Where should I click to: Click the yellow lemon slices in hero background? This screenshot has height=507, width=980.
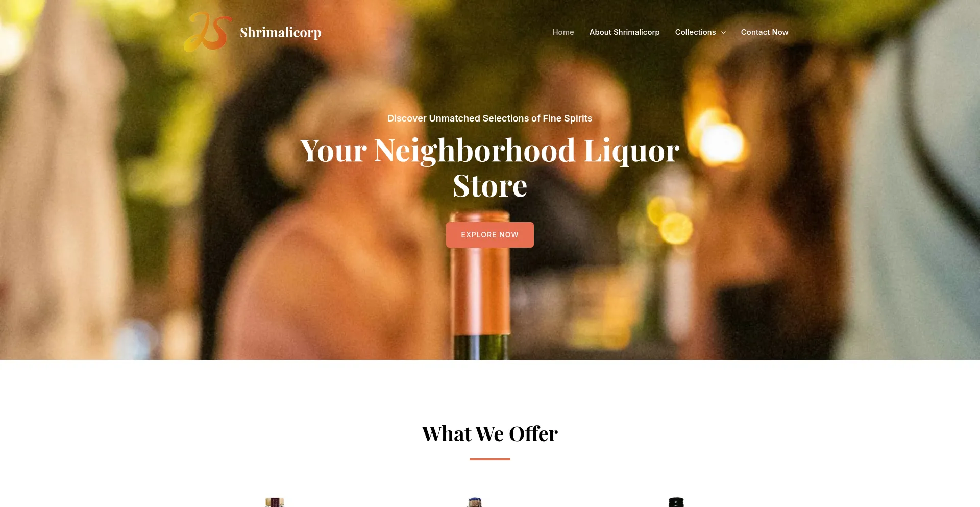(670, 220)
